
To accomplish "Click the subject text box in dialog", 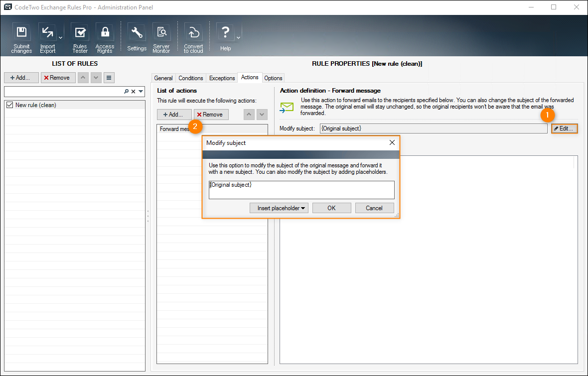I will point(301,190).
